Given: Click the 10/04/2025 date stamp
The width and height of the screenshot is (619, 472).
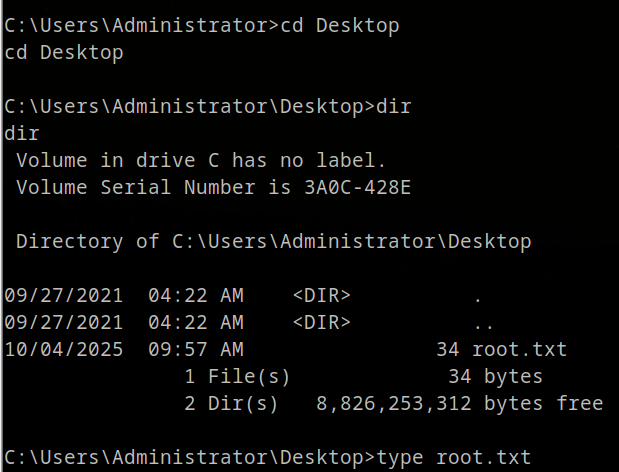Looking at the screenshot, I should (x=64, y=350).
